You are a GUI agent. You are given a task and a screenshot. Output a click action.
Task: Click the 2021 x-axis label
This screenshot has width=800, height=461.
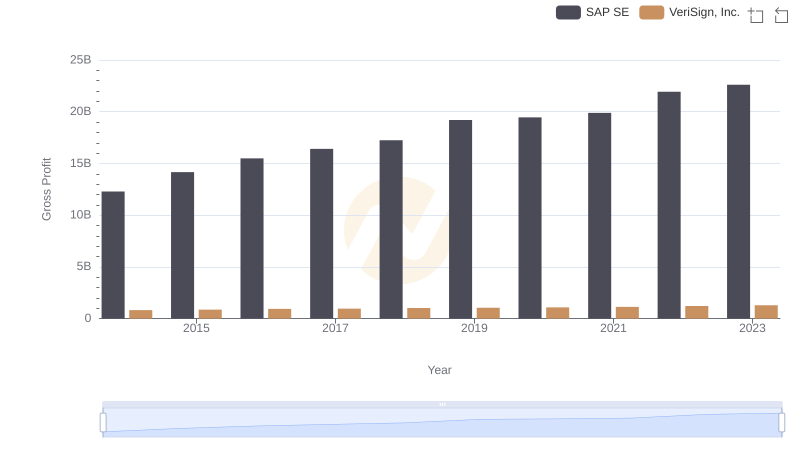tap(613, 328)
